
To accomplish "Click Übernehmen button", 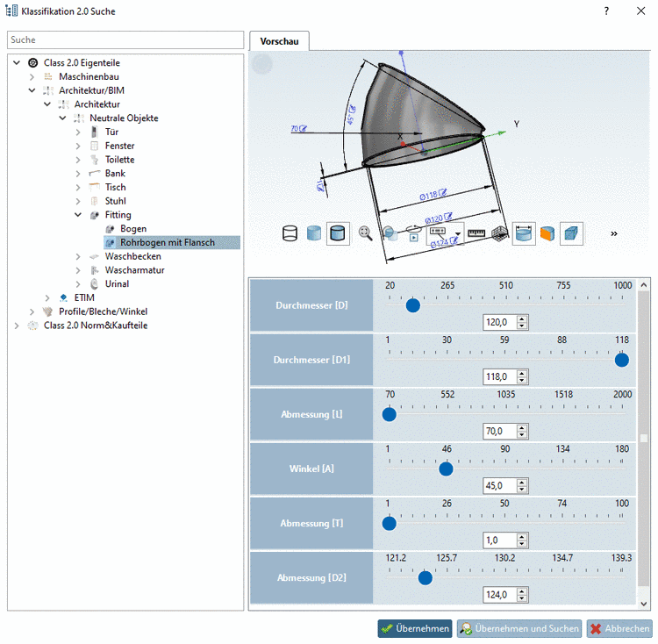I will [415, 628].
